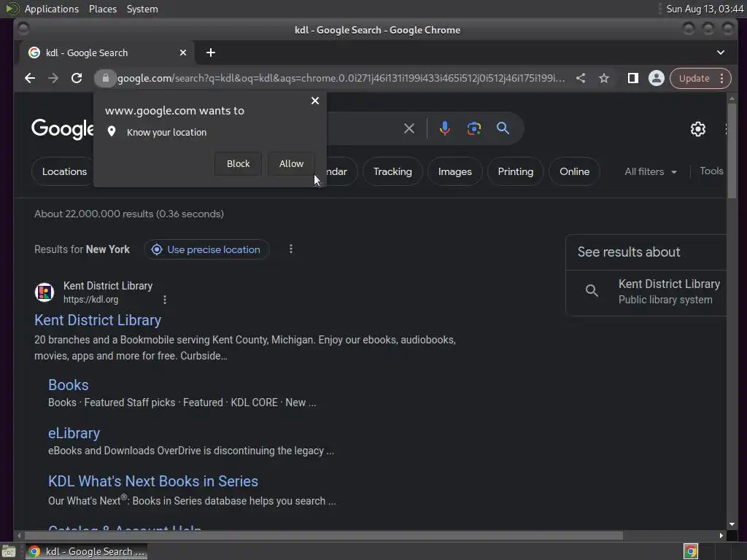Go back with the browser back arrow
The height and width of the screenshot is (560, 747).
click(x=30, y=78)
